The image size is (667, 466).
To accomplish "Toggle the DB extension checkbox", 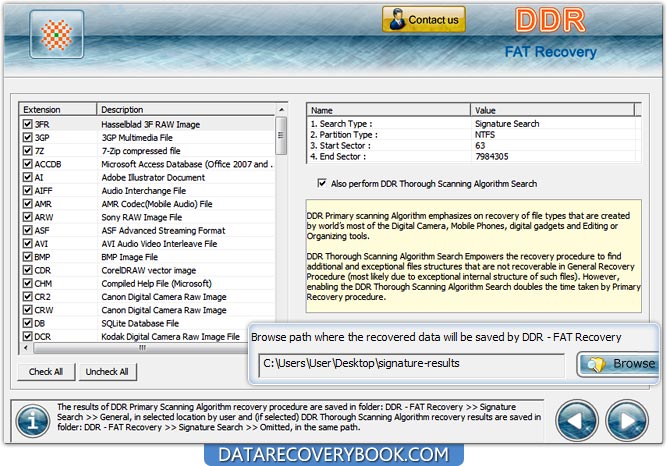I will (27, 323).
